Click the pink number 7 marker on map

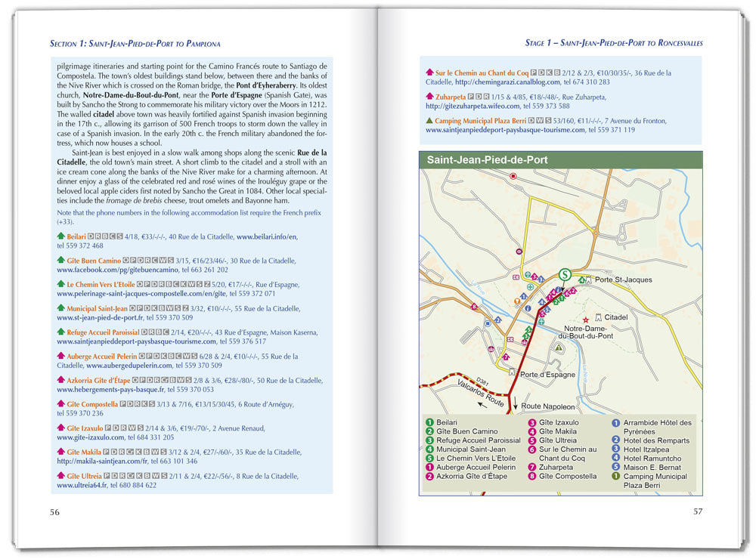(x=506, y=357)
